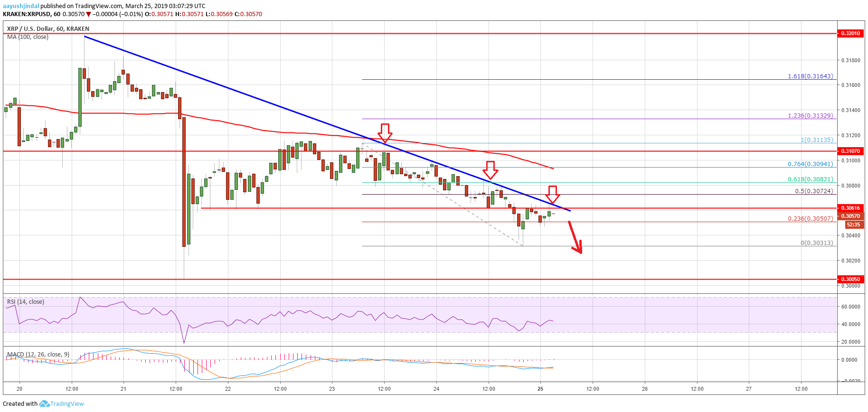Click the RSI 60.0000 axis value
868x412 pixels.
[x=850, y=307]
